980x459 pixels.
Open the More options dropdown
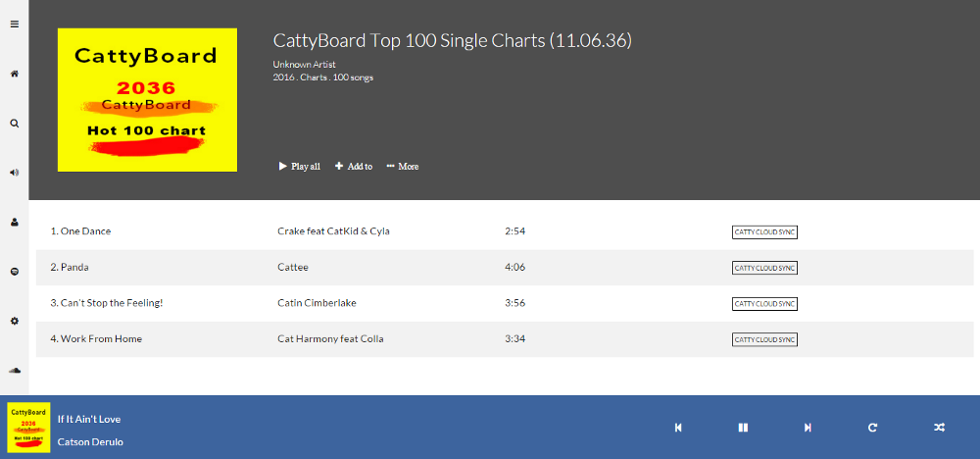[403, 167]
